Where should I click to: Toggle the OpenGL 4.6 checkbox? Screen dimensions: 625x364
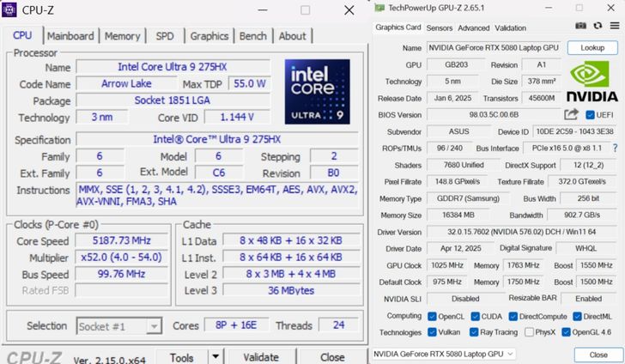pyautogui.click(x=566, y=332)
